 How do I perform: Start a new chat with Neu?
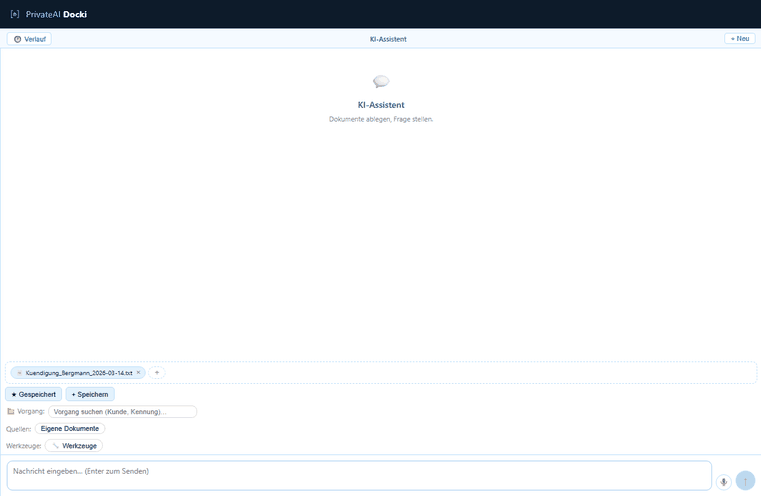pos(740,38)
